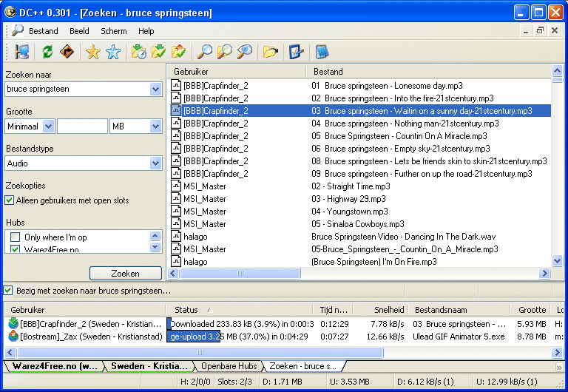Click file icon of I'm On Fire.mp3 row
The image size is (568, 392).
176,262
